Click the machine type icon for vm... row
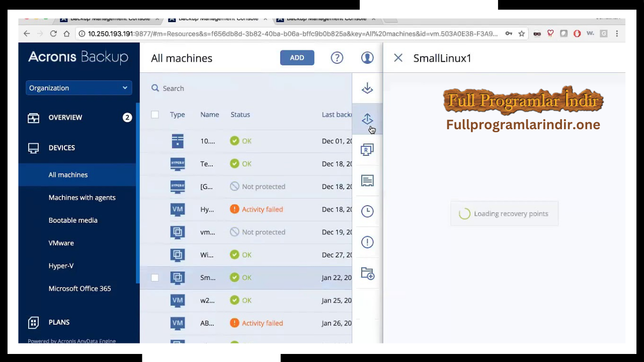The image size is (644, 362). pyautogui.click(x=178, y=232)
